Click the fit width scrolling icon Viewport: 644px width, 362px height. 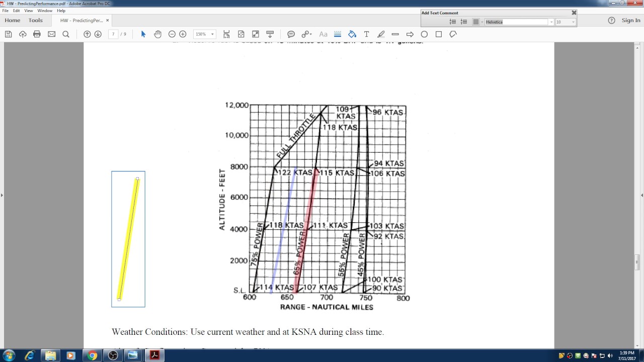(x=226, y=34)
